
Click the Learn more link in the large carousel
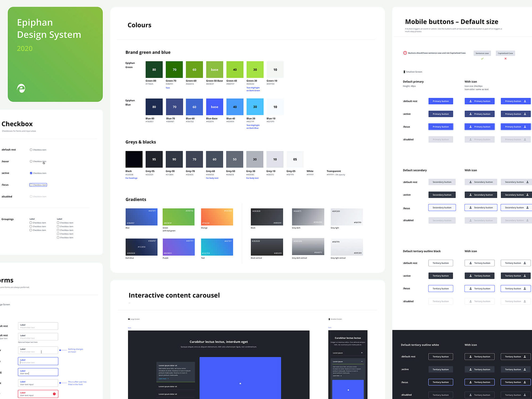[163, 378]
